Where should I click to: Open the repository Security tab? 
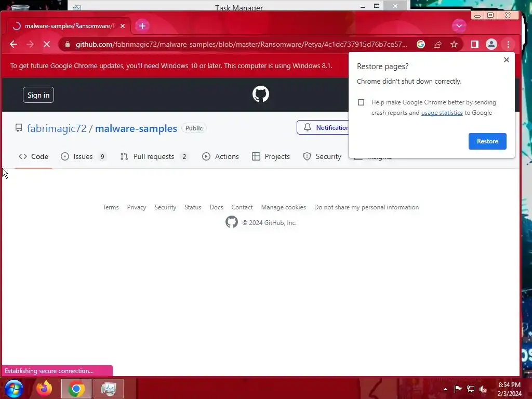322,156
